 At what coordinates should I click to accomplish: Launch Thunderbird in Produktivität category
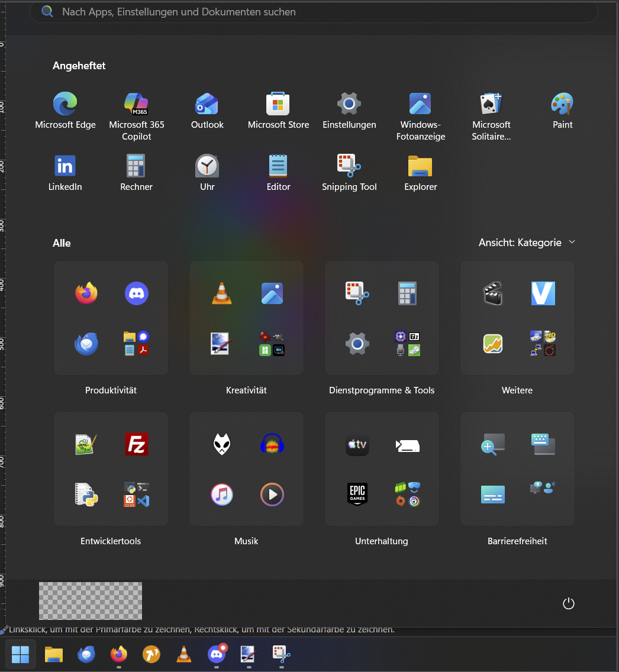coord(86,344)
